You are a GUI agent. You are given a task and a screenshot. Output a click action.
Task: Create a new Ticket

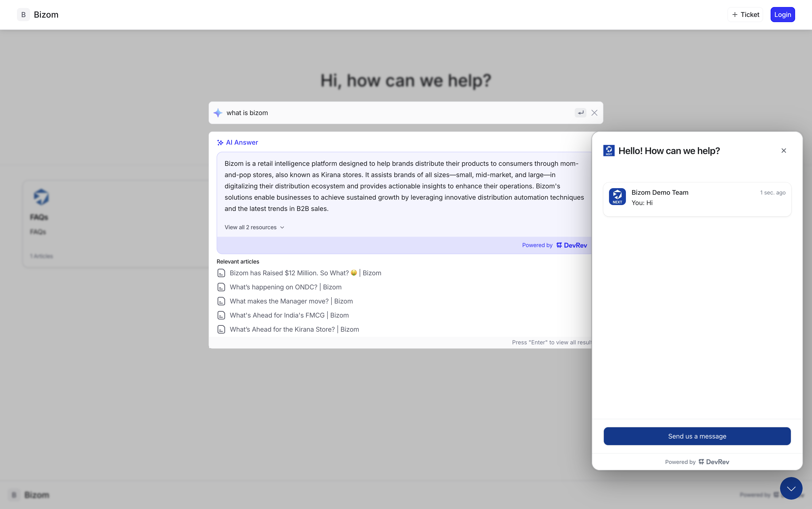coord(745,15)
